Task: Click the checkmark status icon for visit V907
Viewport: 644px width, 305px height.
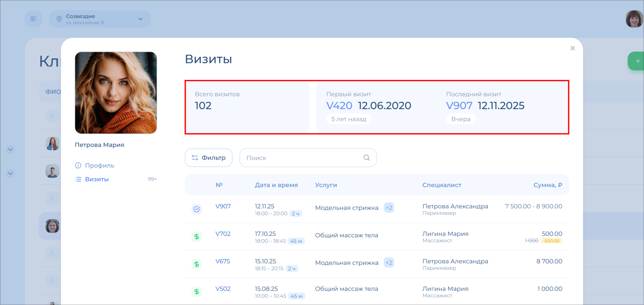Action: click(x=196, y=209)
